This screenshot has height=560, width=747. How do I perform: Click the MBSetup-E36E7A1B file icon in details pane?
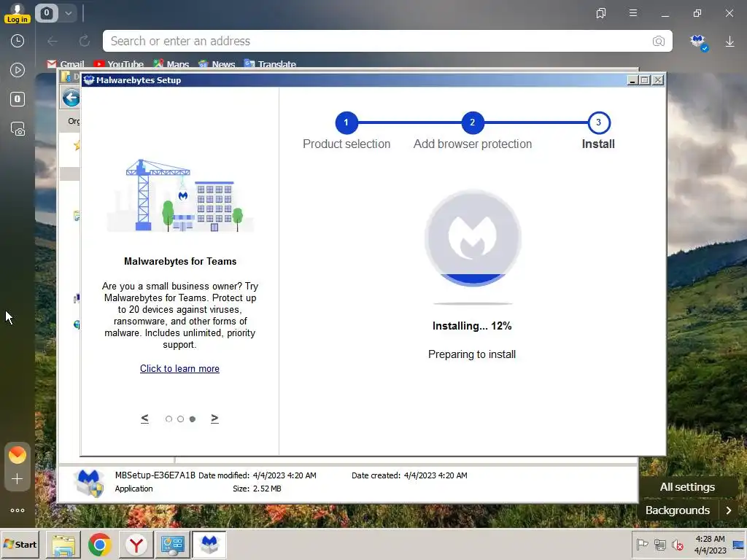click(89, 483)
